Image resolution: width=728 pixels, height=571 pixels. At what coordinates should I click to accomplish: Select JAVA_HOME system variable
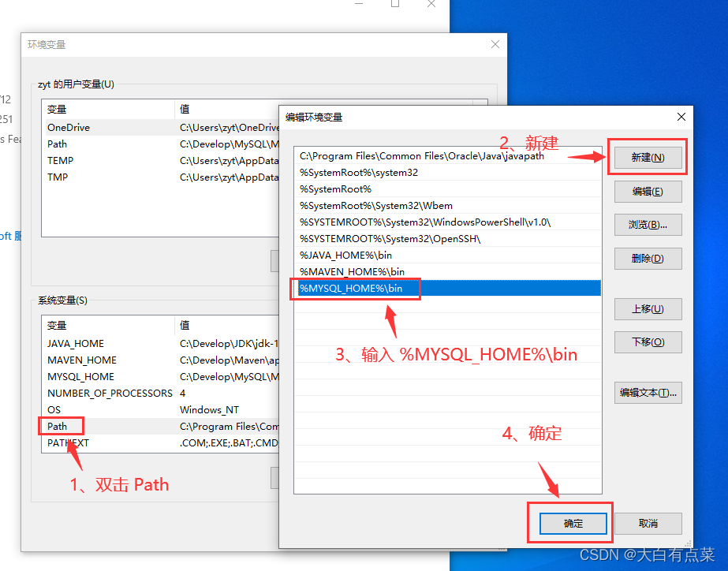[x=160, y=344]
